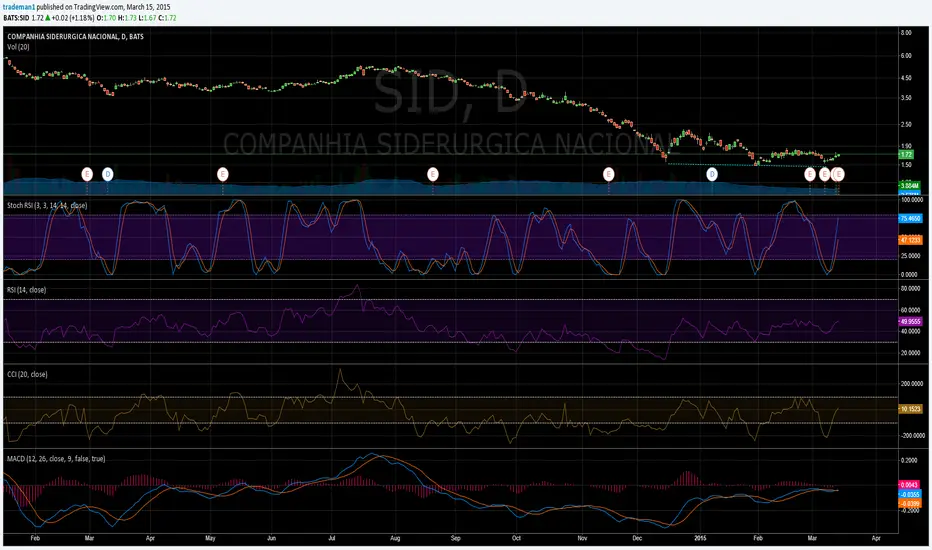Click the Vol (20) indicator label
The width and height of the screenshot is (932, 550).
(18, 46)
